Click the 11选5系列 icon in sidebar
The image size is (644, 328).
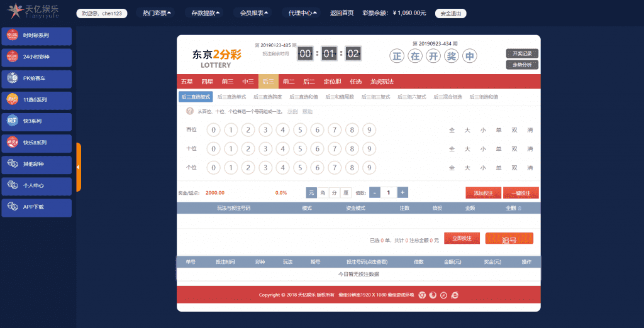(12, 99)
